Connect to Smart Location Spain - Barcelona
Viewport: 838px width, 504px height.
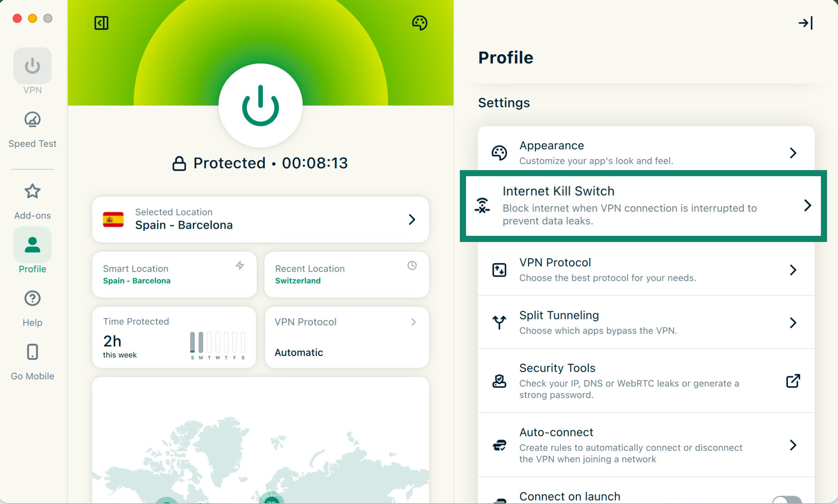(x=174, y=274)
